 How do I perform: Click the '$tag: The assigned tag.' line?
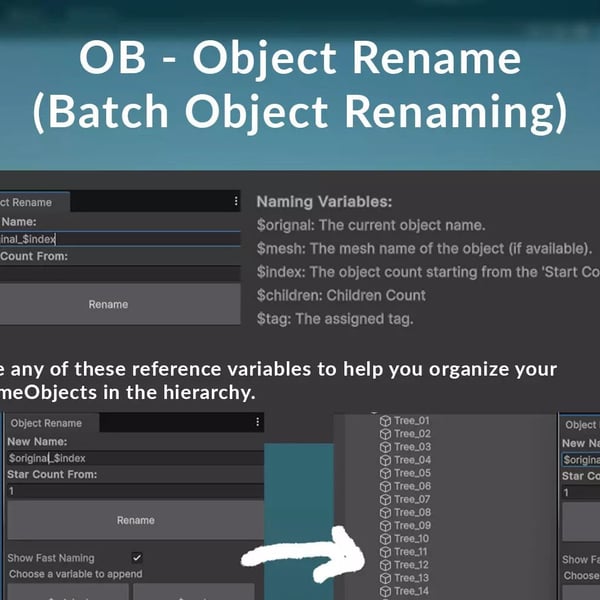pos(335,319)
